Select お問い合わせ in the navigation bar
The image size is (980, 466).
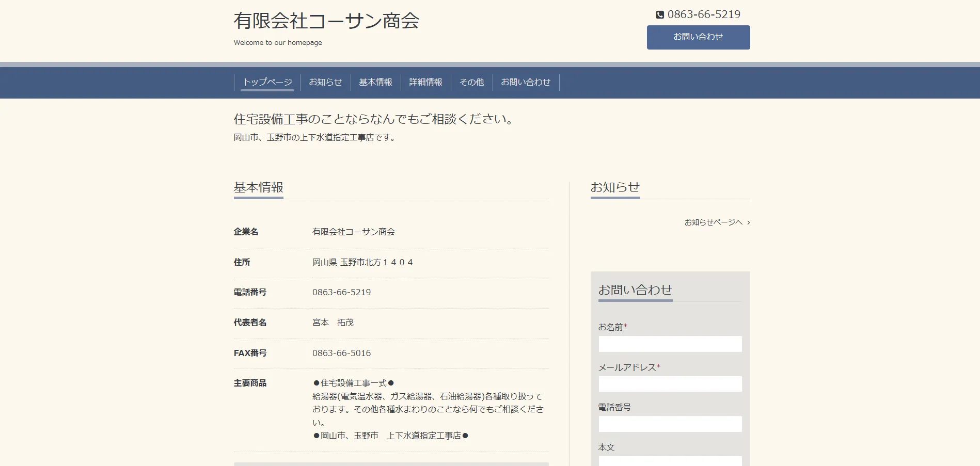coord(526,82)
